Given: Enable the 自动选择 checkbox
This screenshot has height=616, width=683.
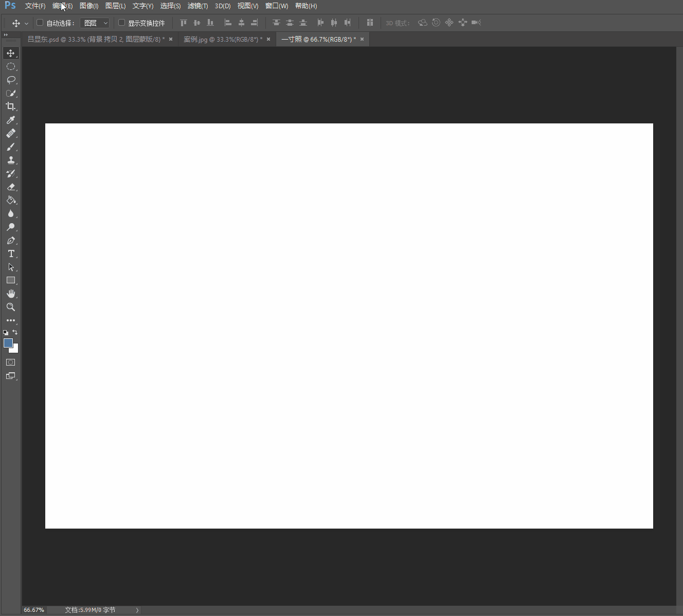Looking at the screenshot, I should coord(40,23).
